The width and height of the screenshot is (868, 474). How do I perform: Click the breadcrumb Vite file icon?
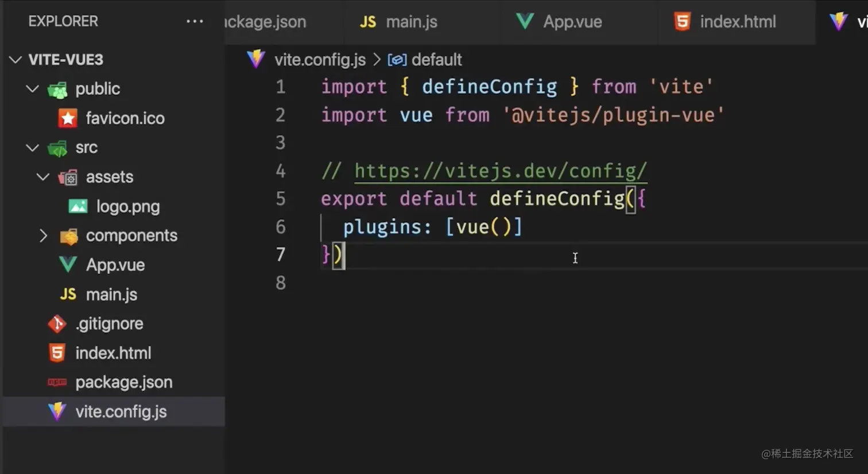pyautogui.click(x=256, y=59)
